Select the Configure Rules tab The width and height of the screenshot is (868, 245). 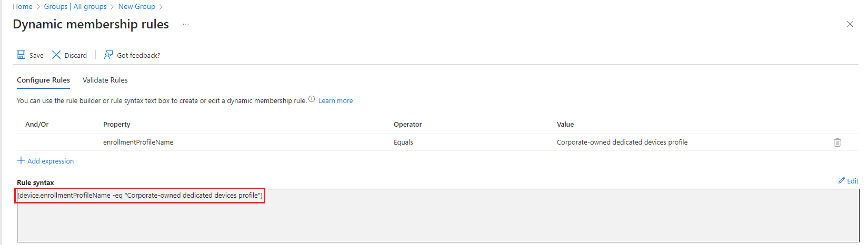pos(43,80)
